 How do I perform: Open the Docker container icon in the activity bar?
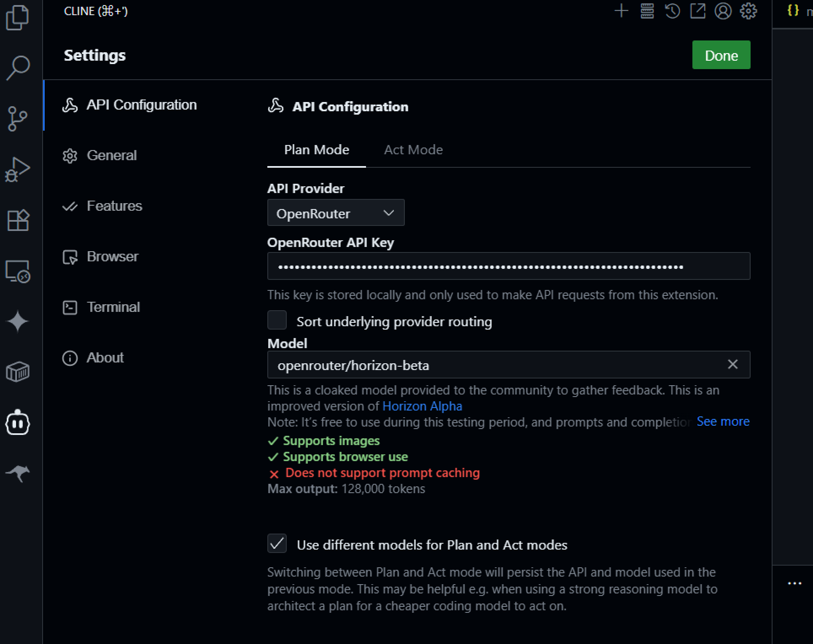[18, 372]
